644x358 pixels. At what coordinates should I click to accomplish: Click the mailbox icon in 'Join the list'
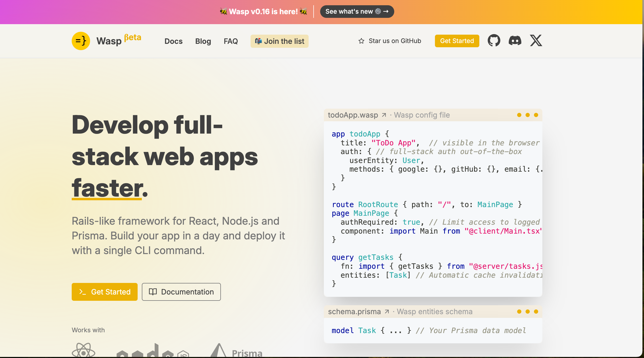point(258,41)
